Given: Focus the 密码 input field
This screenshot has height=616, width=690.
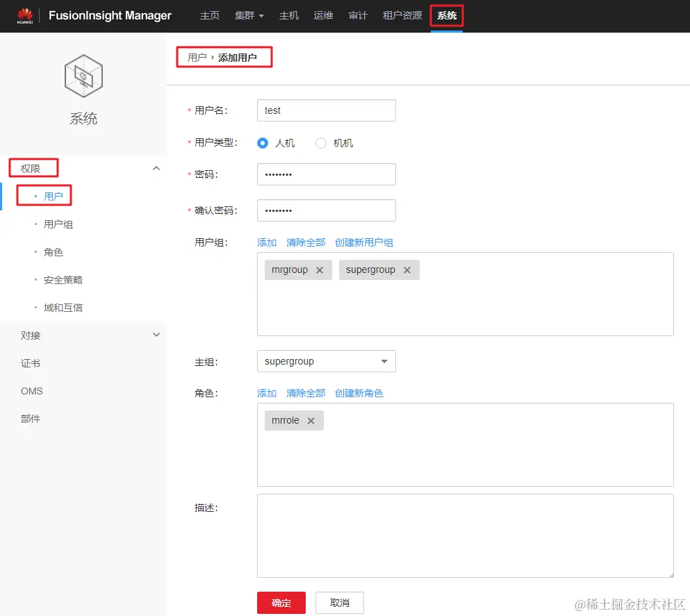Looking at the screenshot, I should click(327, 174).
